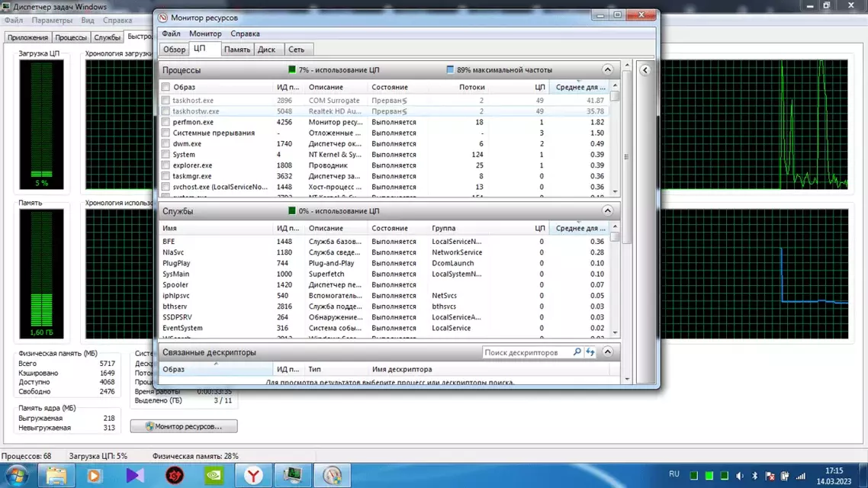The width and height of the screenshot is (868, 488).
Task: Open the Монитор menu
Action: pos(205,34)
